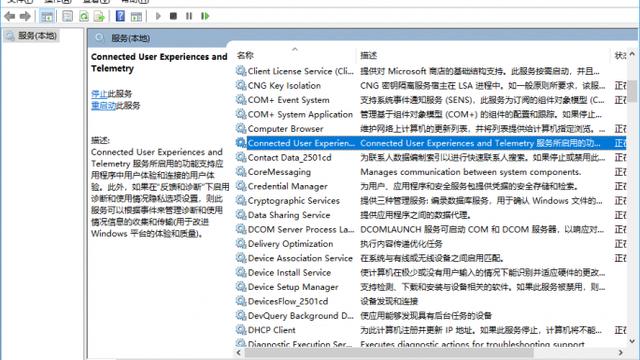Select the CNG Key Isolation service name
Viewport: 640px width, 360px height.
pos(284,85)
